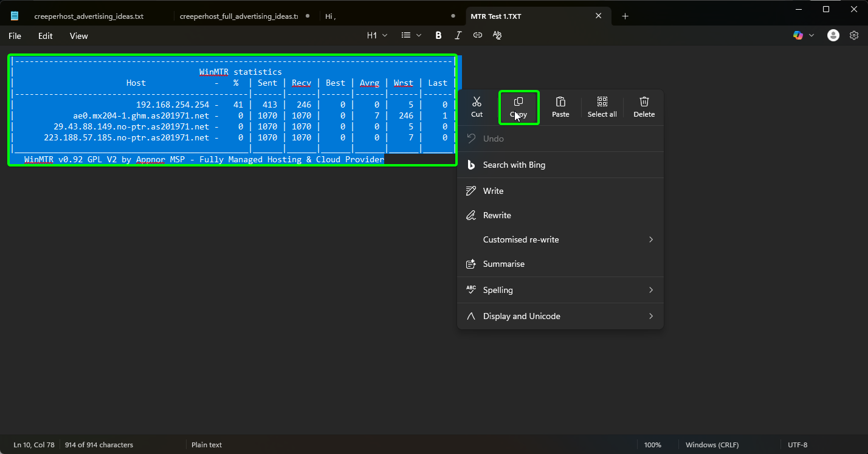
Task: Insert a link using toolbar icon
Action: 478,36
